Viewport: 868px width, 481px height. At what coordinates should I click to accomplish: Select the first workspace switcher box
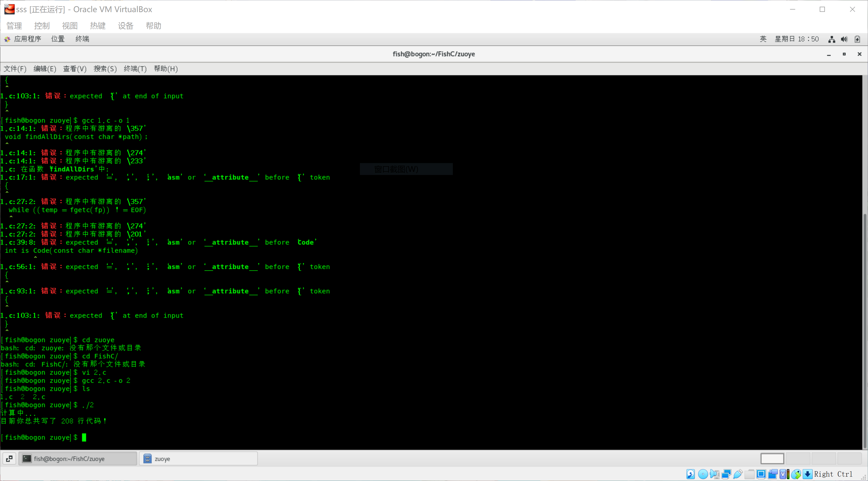[x=772, y=459]
